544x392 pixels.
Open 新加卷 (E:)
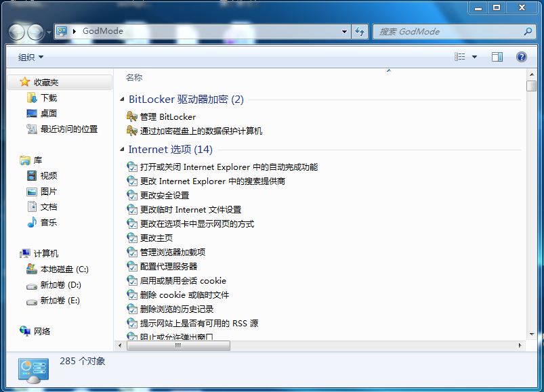click(60, 300)
